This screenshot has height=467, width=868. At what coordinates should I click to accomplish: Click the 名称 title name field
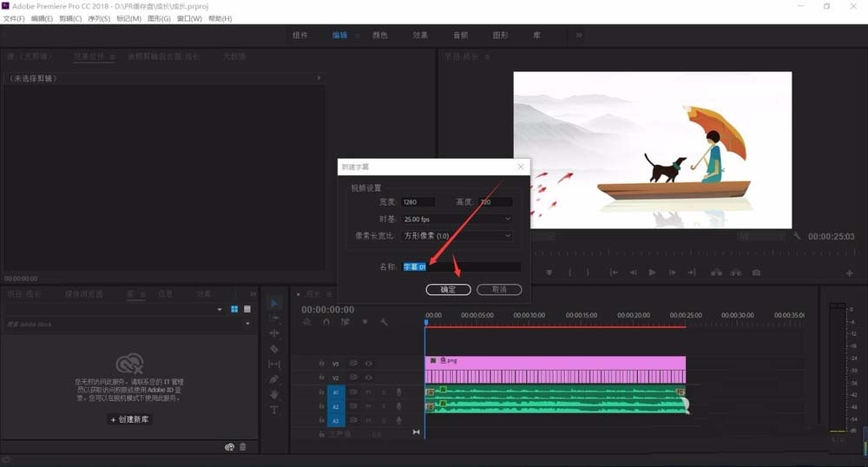click(x=461, y=266)
